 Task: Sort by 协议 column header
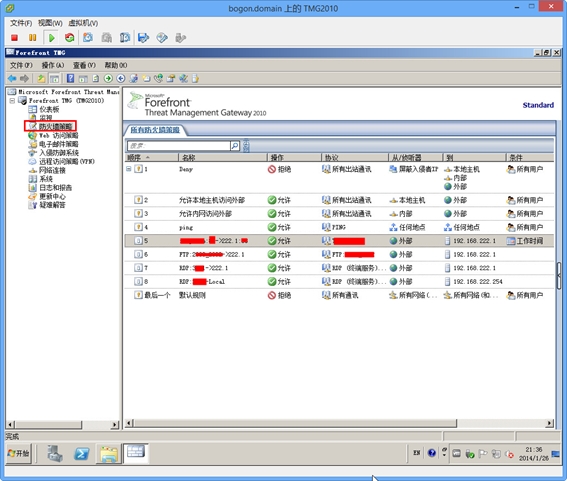tap(354, 157)
